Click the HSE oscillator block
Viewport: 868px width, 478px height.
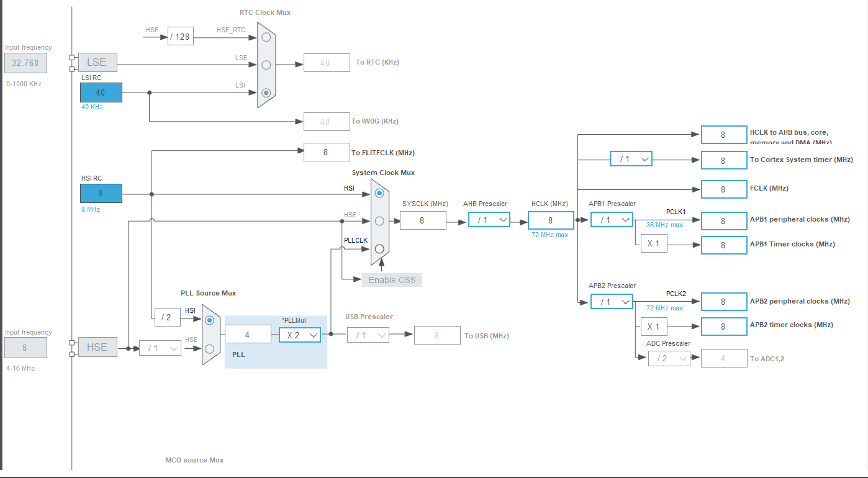tap(97, 347)
